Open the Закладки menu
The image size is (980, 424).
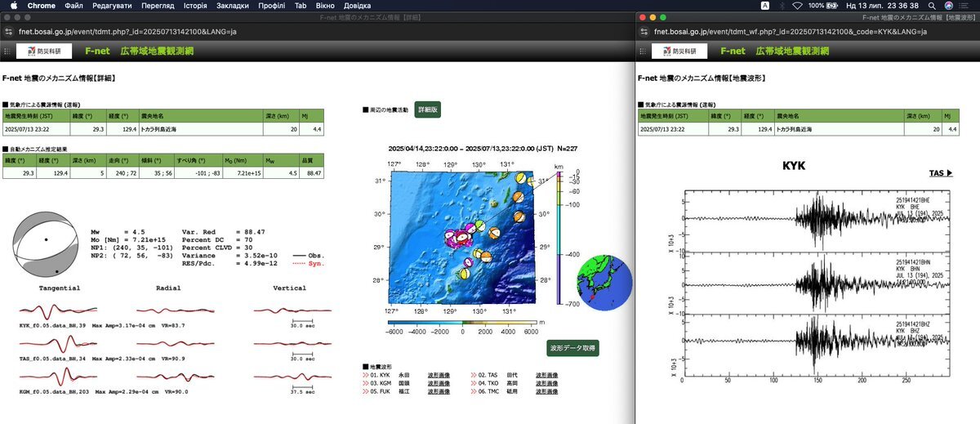tap(233, 6)
